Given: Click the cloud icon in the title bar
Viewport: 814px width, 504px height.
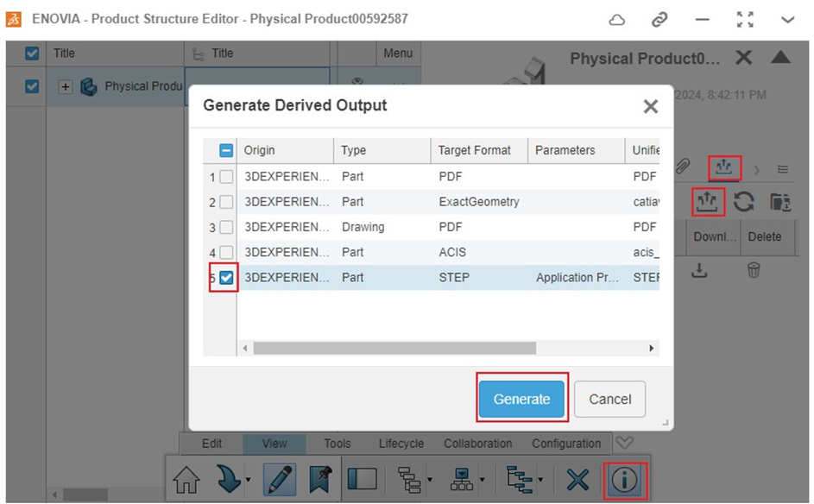Looking at the screenshot, I should 616,20.
